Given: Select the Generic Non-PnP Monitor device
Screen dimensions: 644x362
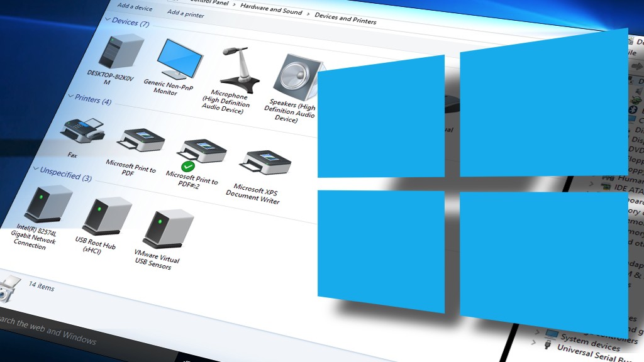Looking at the screenshot, I should 179,60.
